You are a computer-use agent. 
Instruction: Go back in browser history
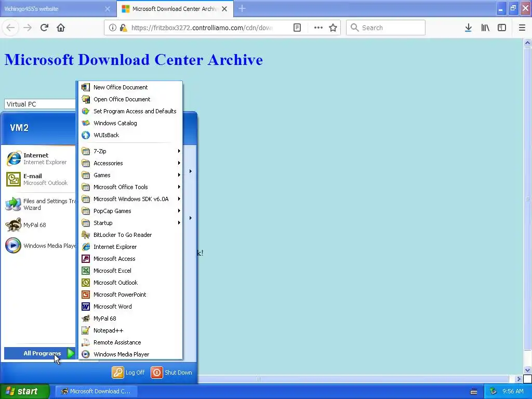(10, 28)
